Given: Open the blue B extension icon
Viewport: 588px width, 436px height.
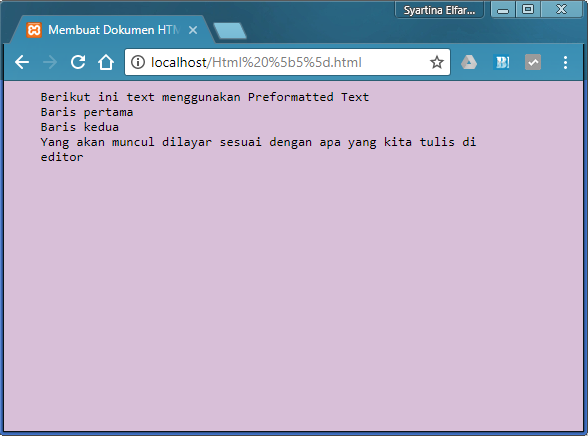Looking at the screenshot, I should click(501, 62).
